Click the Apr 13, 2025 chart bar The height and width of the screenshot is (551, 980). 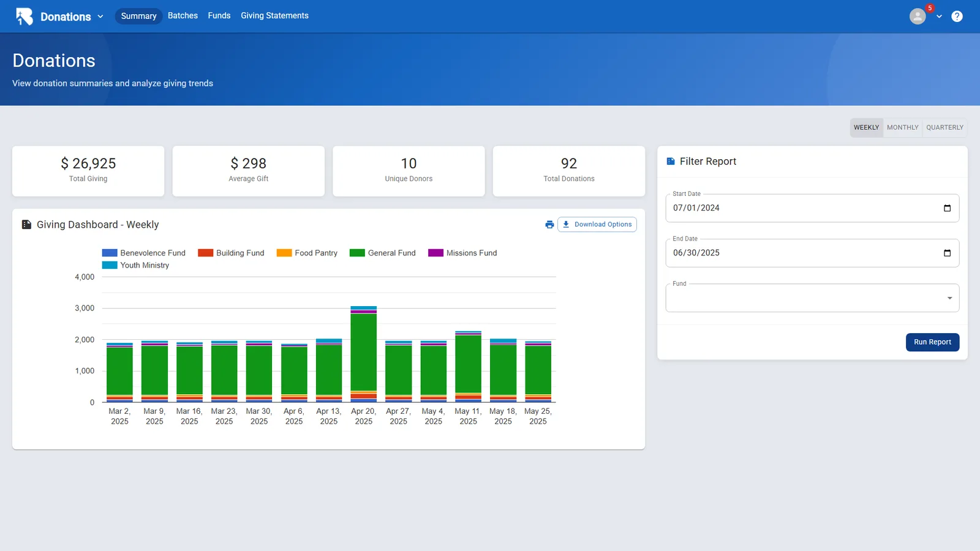[x=329, y=370]
